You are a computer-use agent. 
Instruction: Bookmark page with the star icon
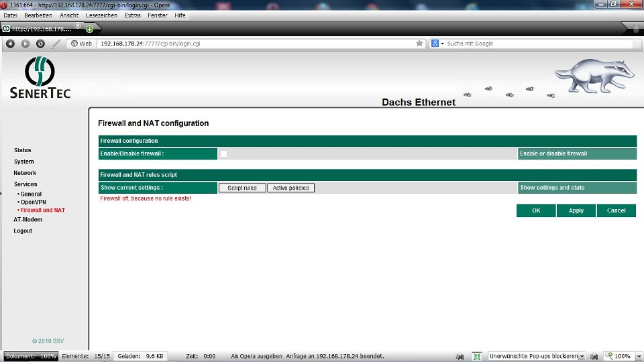point(419,44)
